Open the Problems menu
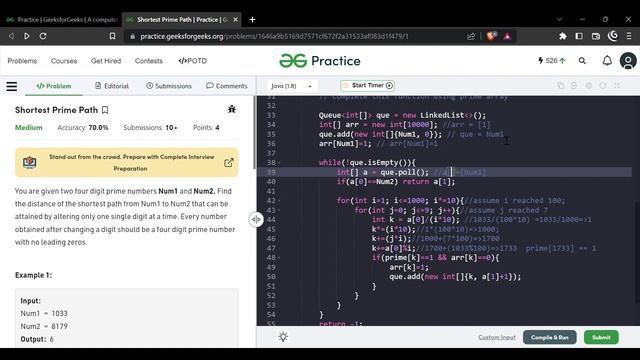 point(22,61)
